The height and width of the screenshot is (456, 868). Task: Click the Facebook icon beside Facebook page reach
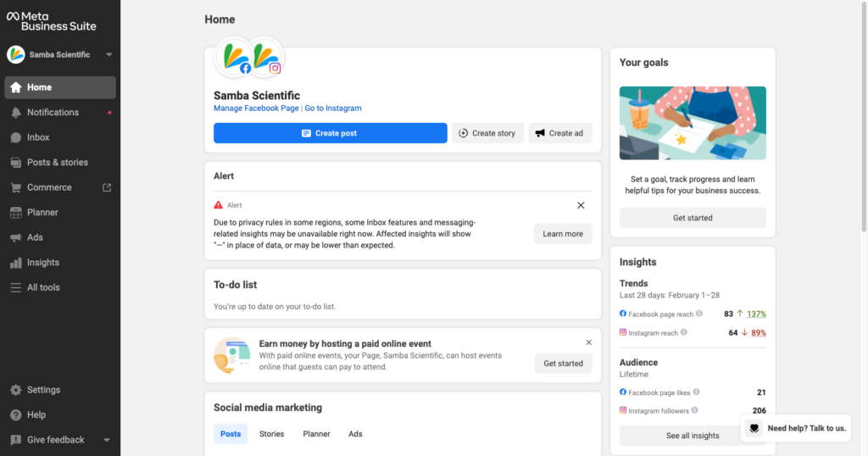(x=623, y=314)
